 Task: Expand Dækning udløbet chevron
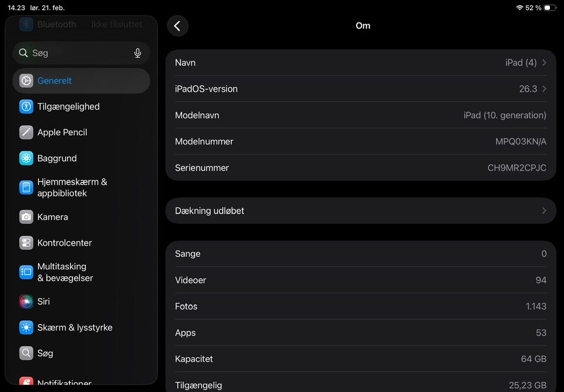coord(544,210)
